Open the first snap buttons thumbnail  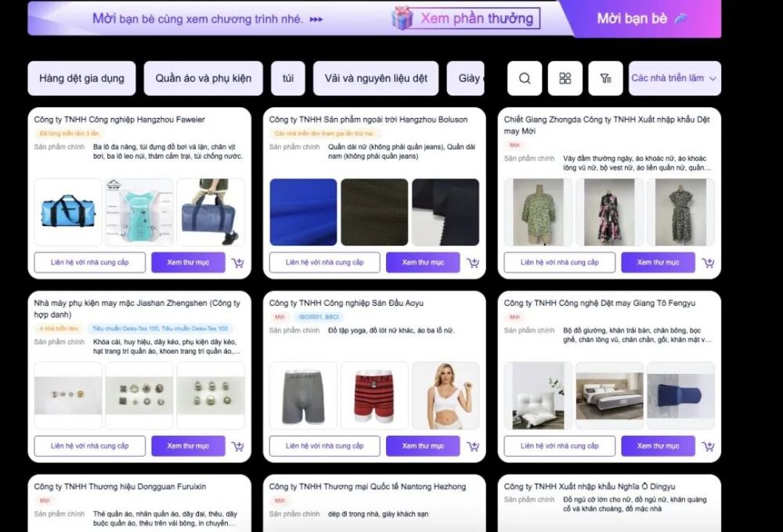click(x=68, y=396)
